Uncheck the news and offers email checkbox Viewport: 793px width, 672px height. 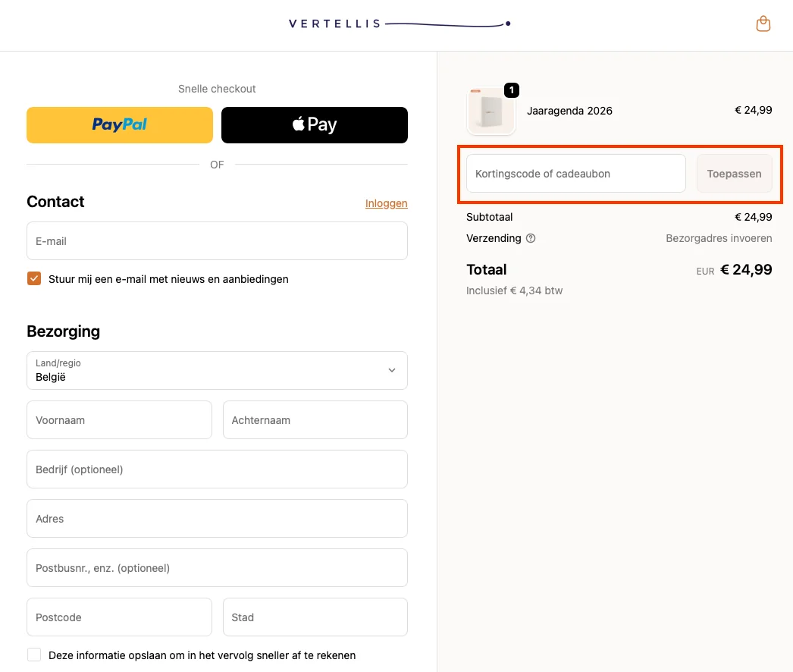click(34, 278)
